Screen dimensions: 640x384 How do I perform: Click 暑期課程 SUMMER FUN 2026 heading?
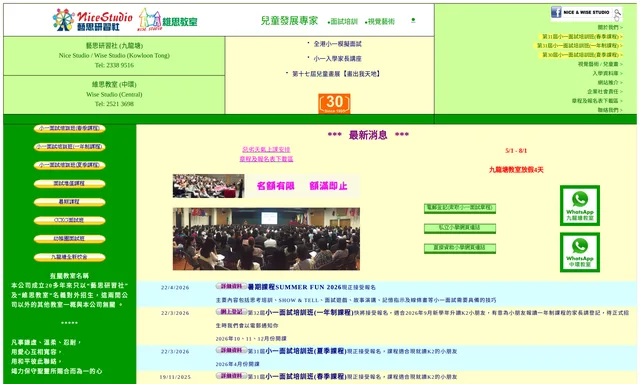point(294,287)
